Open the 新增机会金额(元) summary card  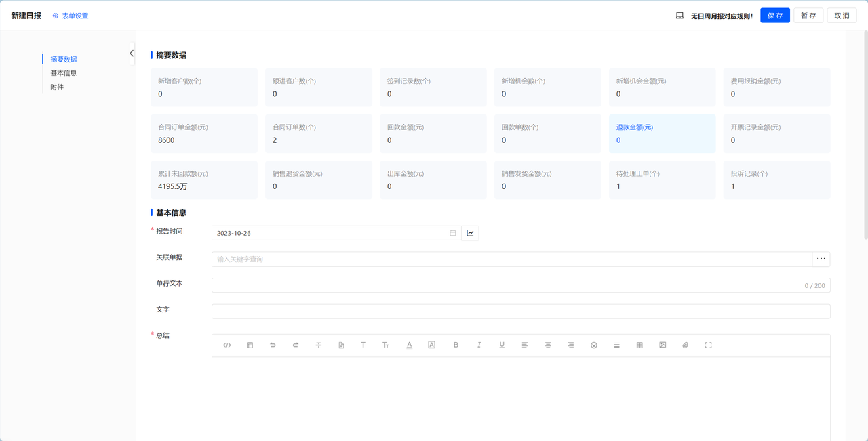(x=663, y=87)
